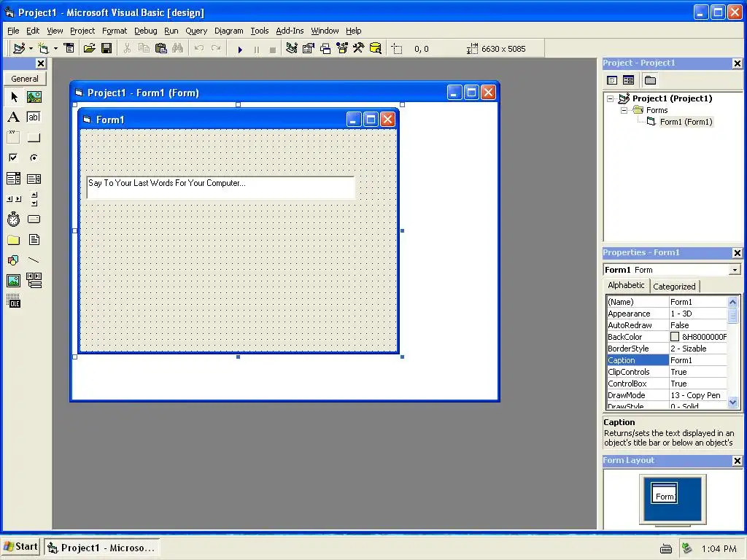Select the ListBox control tool

34,179
